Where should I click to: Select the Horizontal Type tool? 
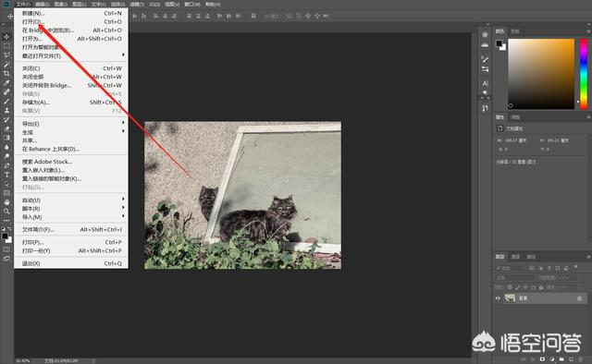click(x=6, y=175)
